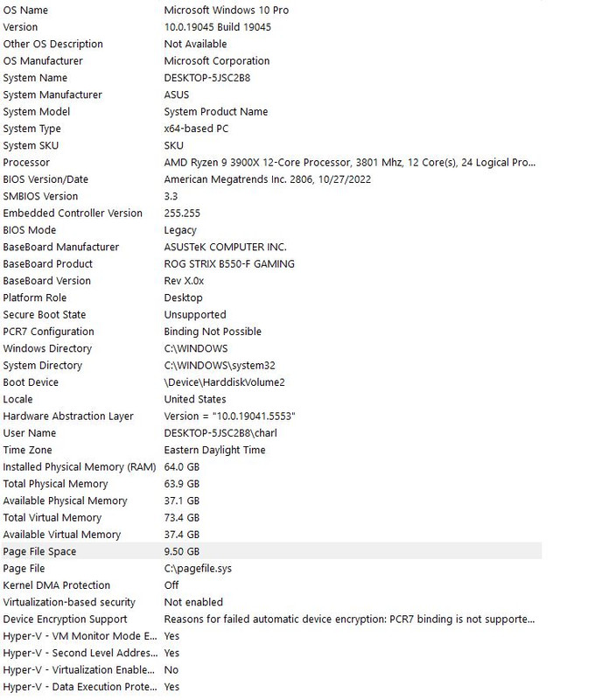Select the Boot Device row
The image size is (595, 700).
pyautogui.click(x=271, y=382)
